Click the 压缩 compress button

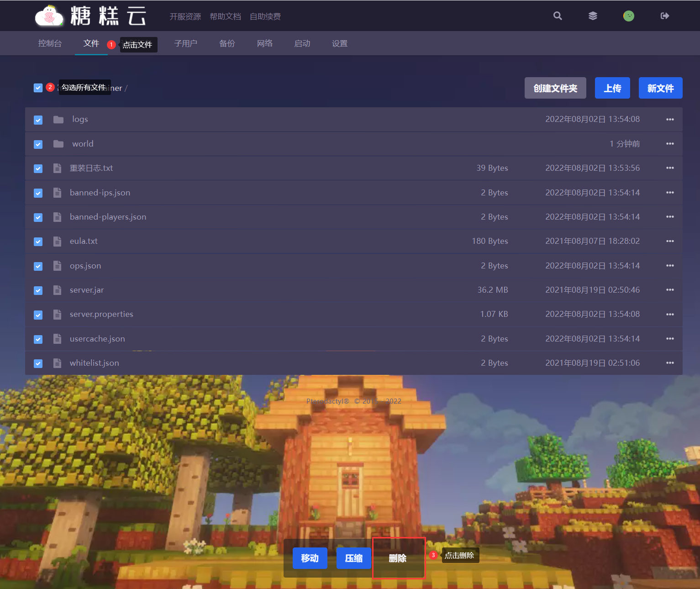click(354, 558)
